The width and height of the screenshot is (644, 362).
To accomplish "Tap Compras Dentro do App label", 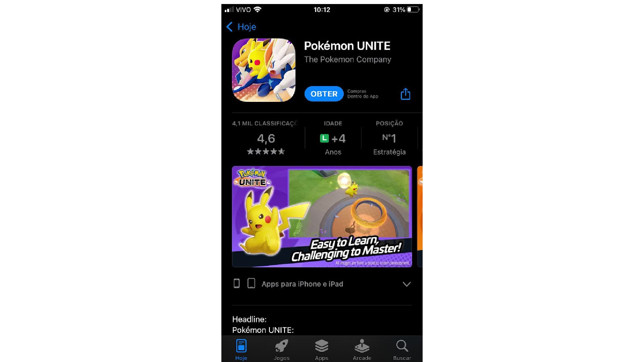I will click(x=362, y=93).
